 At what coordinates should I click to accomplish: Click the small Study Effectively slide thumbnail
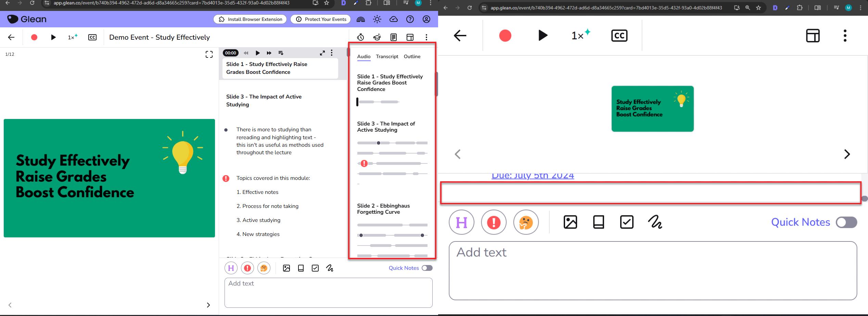(x=652, y=109)
